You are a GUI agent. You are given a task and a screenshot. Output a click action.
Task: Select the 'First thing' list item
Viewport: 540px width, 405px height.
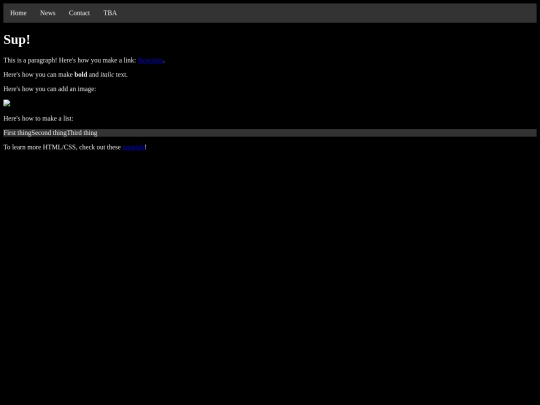coord(17,133)
